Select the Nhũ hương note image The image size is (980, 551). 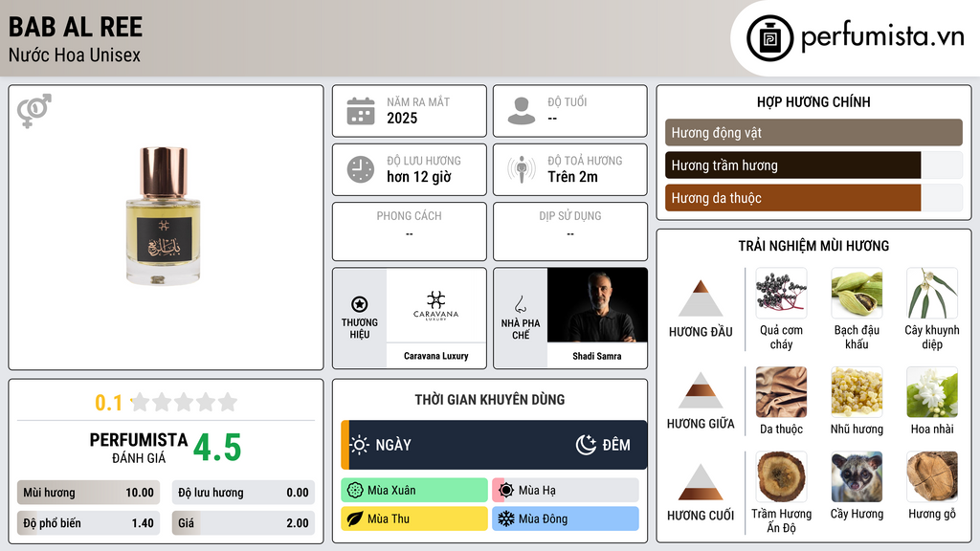click(x=857, y=392)
